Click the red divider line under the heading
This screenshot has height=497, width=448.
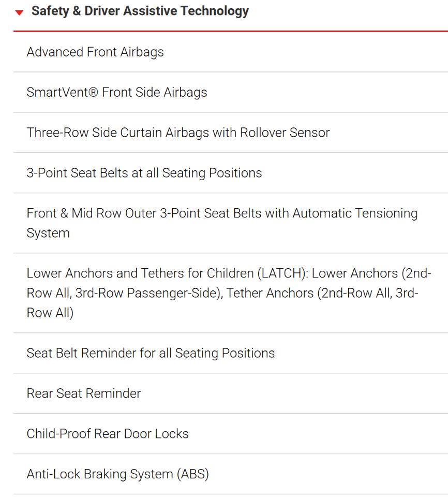click(x=231, y=31)
